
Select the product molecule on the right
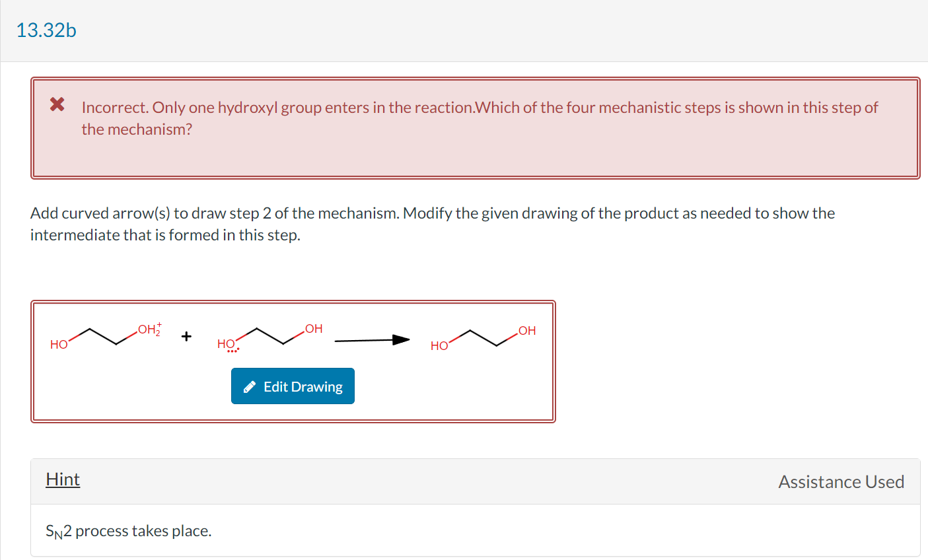click(482, 337)
